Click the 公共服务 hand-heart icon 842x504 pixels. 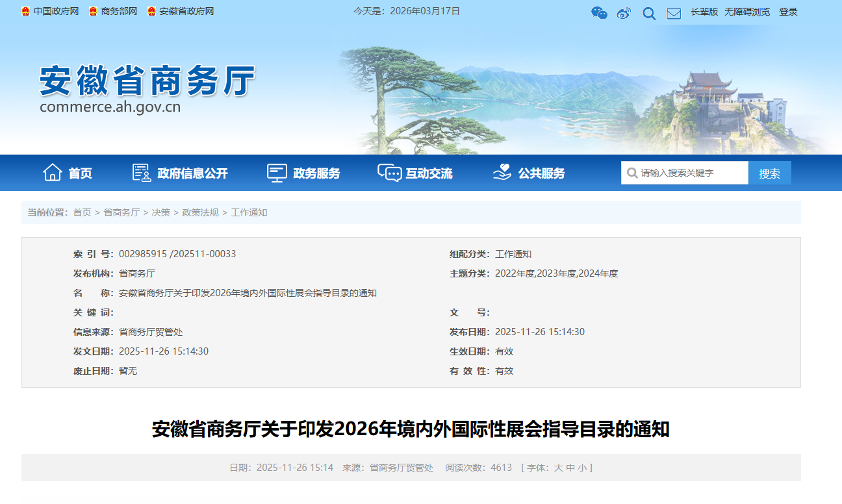point(502,173)
